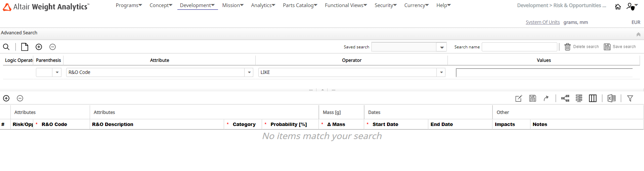Open the table filter funnel icon

[630, 98]
